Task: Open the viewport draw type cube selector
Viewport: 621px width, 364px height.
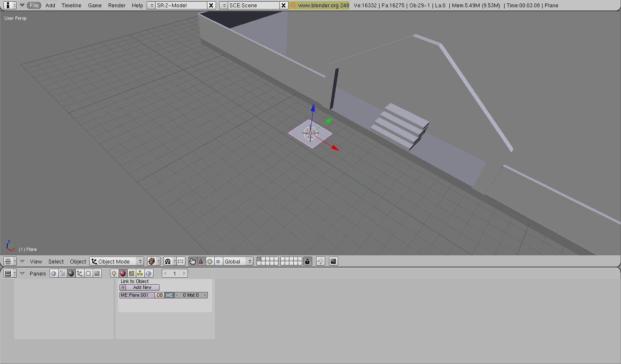Action: (154, 261)
